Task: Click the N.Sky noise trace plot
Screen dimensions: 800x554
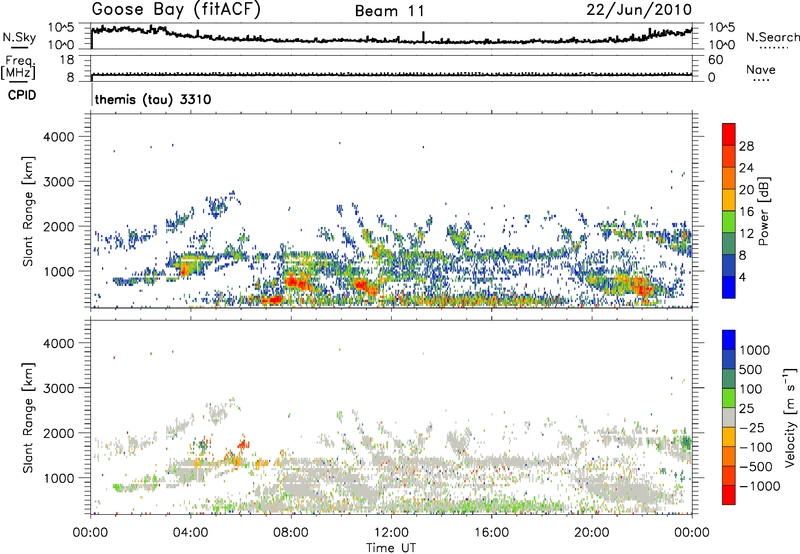Action: click(x=391, y=36)
